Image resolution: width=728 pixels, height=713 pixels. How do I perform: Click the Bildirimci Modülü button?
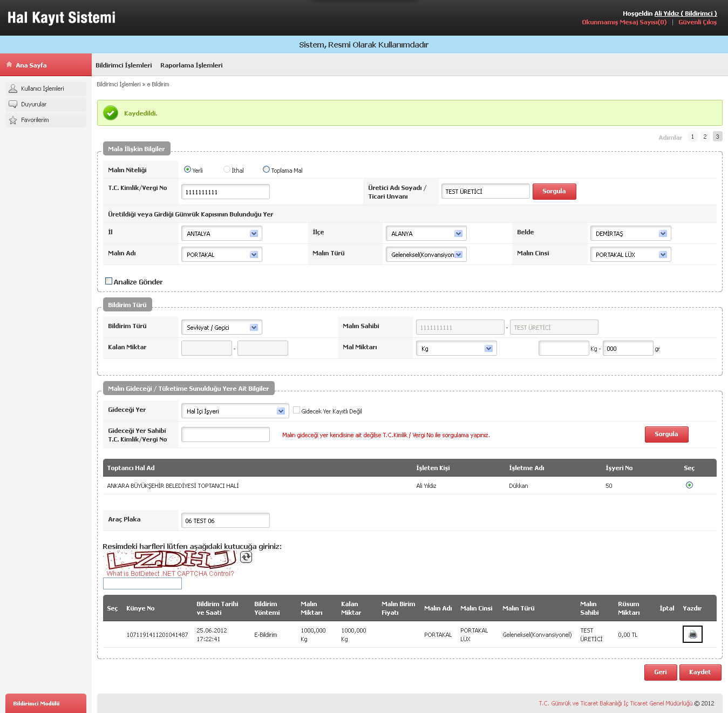pyautogui.click(x=46, y=703)
